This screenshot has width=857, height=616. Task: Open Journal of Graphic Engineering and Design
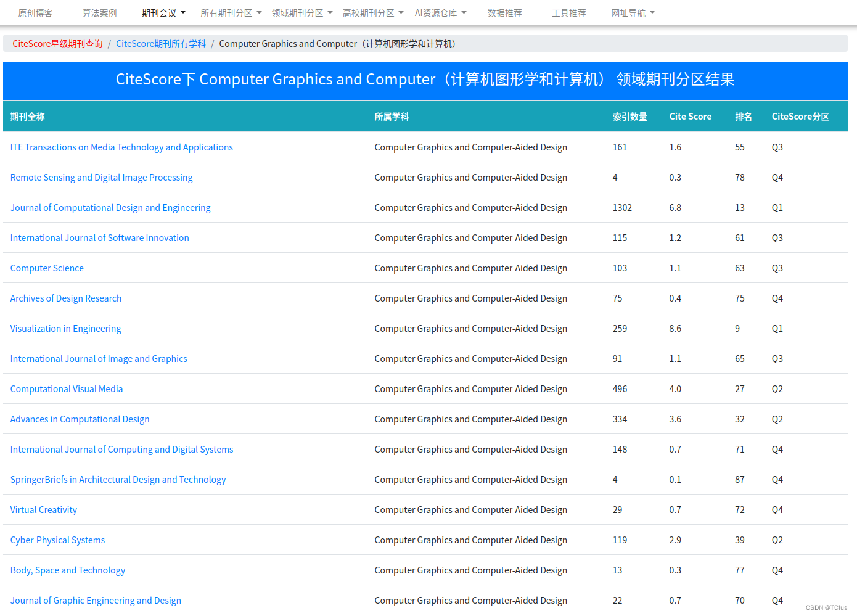click(x=96, y=601)
